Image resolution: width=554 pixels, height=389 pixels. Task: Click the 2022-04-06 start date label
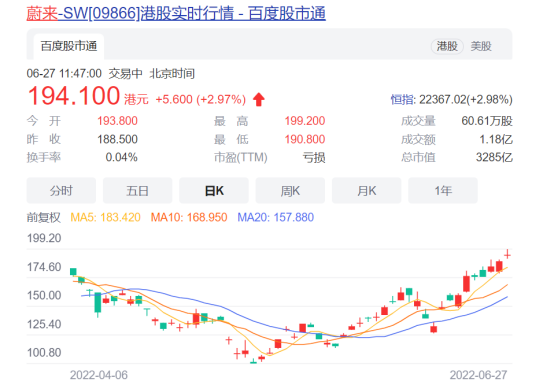99,375
